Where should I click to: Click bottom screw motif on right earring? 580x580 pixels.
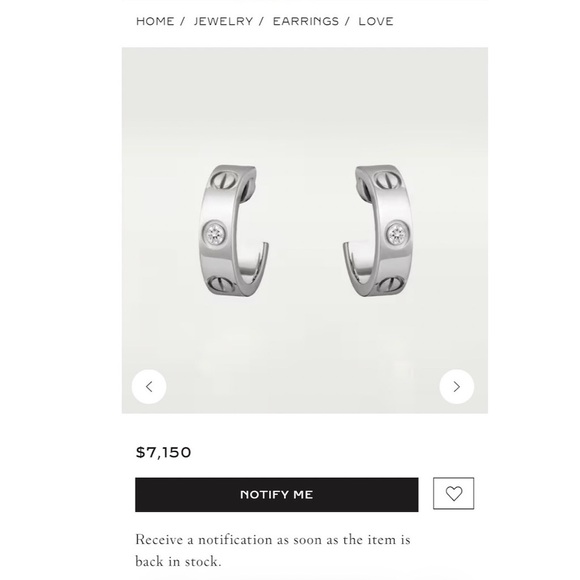[390, 284]
